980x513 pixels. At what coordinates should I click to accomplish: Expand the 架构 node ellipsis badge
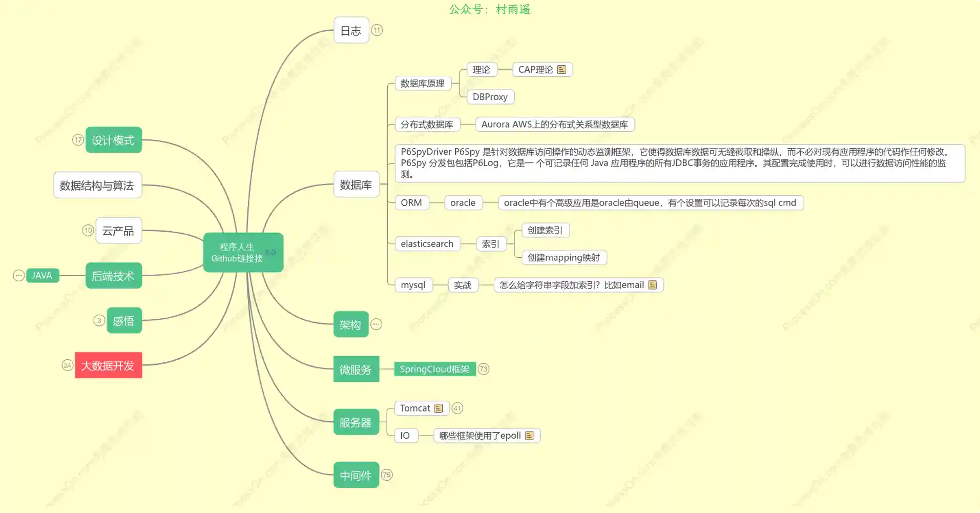pyautogui.click(x=376, y=324)
